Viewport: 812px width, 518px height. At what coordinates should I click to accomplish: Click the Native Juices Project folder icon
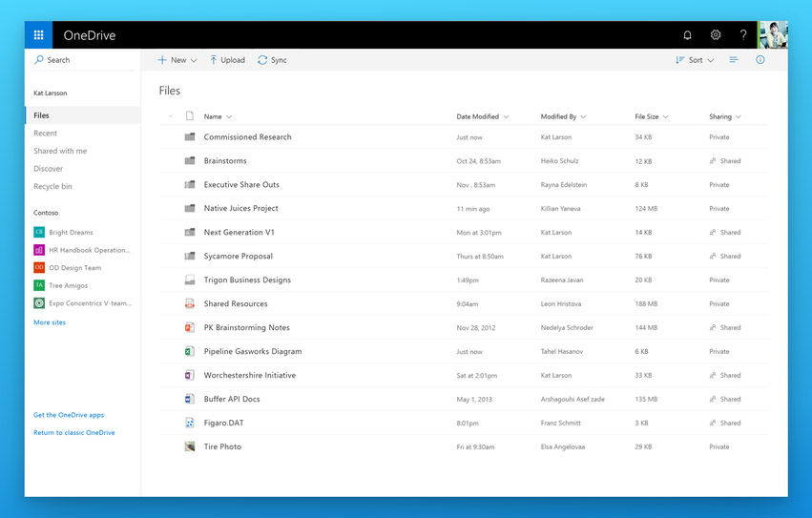coord(190,208)
